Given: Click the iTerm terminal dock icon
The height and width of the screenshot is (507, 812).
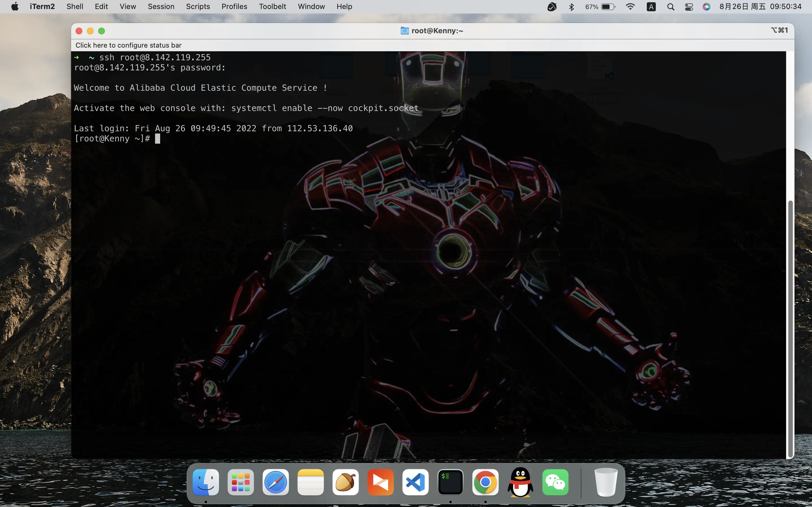Looking at the screenshot, I should pos(450,482).
